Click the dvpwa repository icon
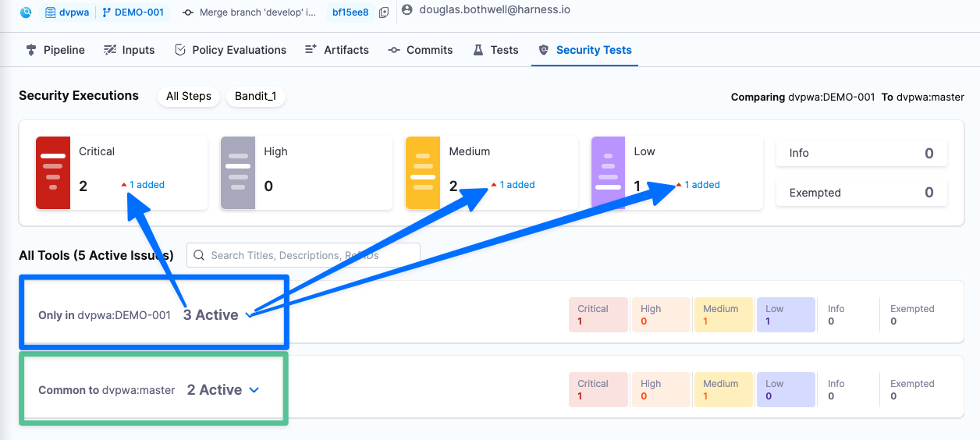This screenshot has height=440, width=980. pyautogui.click(x=51, y=12)
